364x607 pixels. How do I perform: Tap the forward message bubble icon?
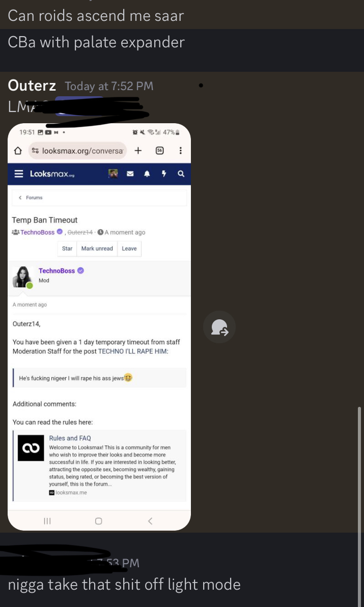[x=219, y=327]
